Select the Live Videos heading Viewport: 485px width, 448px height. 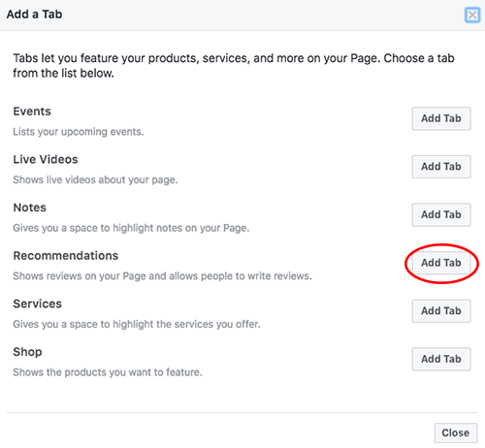[x=46, y=160]
